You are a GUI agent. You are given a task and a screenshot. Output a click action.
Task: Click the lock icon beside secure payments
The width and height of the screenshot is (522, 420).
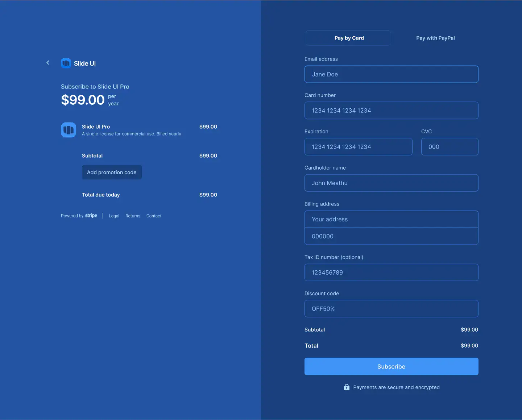pyautogui.click(x=347, y=387)
